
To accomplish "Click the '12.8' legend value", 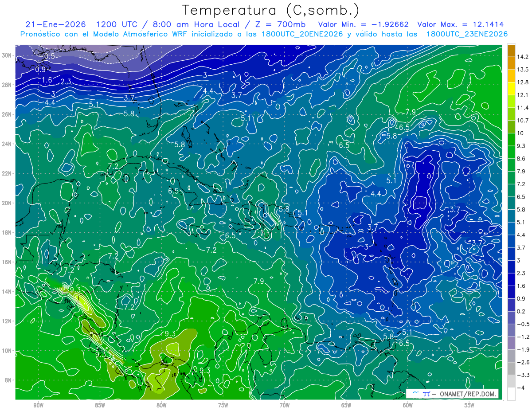I will click(523, 82).
